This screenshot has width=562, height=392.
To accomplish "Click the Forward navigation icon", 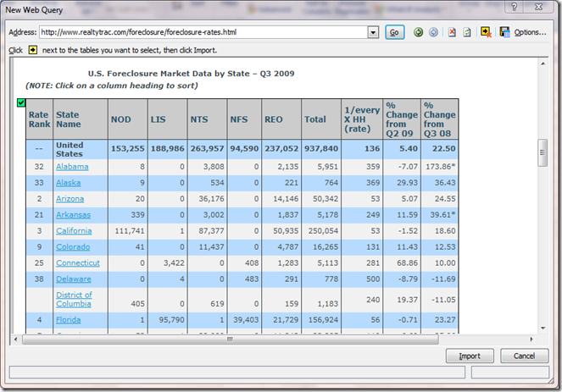I will [x=433, y=32].
